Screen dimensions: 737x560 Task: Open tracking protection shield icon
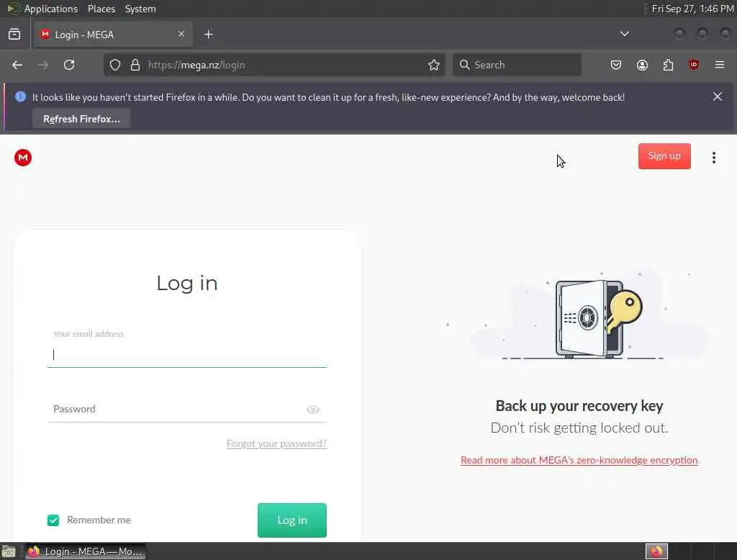point(115,65)
